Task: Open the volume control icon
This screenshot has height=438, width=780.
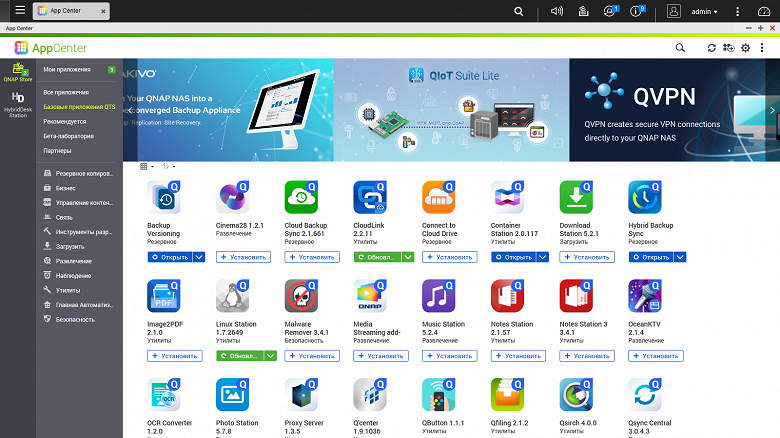Action: point(557,11)
